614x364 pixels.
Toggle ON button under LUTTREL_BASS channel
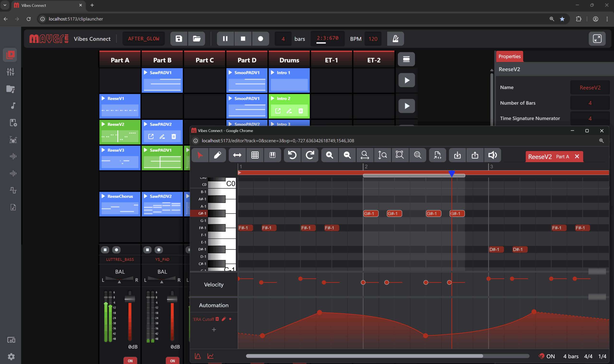(x=130, y=361)
